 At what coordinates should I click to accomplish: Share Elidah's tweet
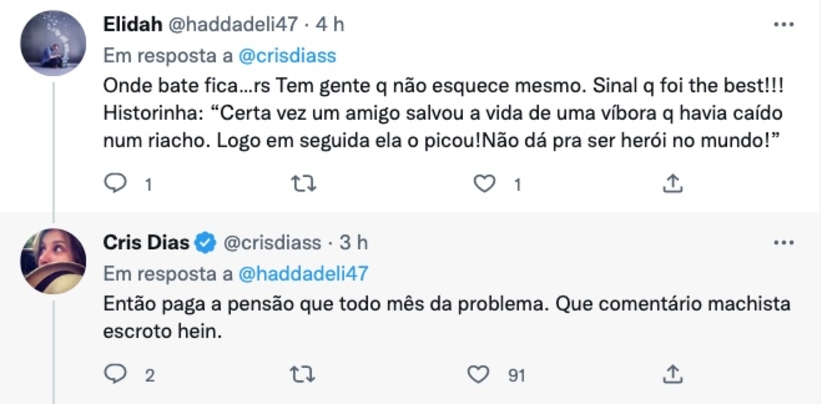tap(673, 184)
